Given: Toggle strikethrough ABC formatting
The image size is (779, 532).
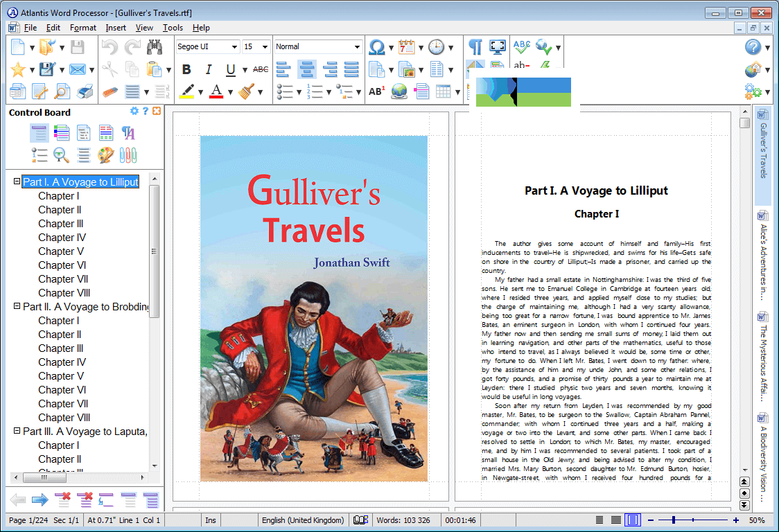Looking at the screenshot, I should pyautogui.click(x=261, y=69).
